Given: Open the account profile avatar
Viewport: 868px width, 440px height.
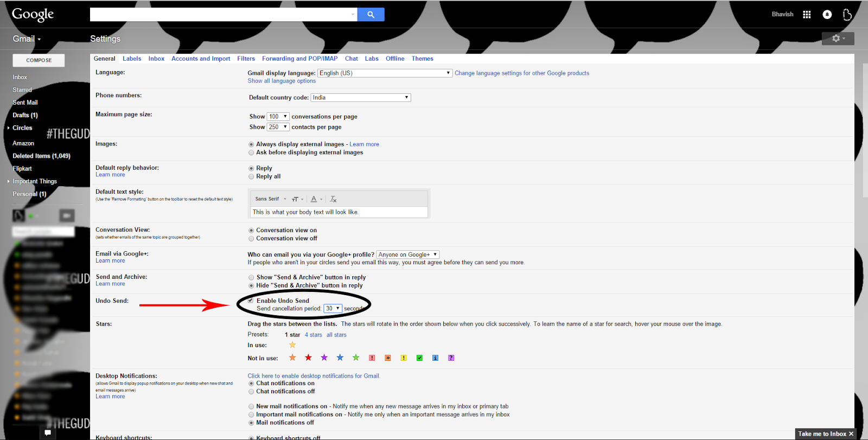Looking at the screenshot, I should pyautogui.click(x=847, y=15).
